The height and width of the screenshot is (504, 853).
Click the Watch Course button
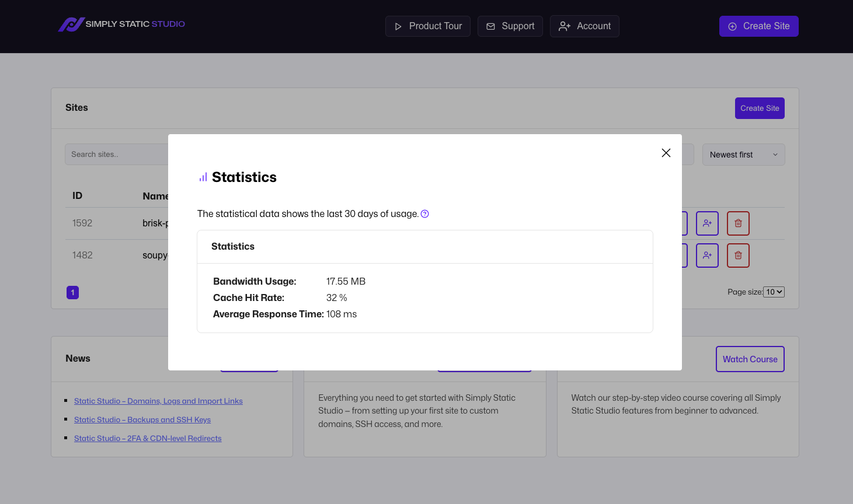click(750, 359)
